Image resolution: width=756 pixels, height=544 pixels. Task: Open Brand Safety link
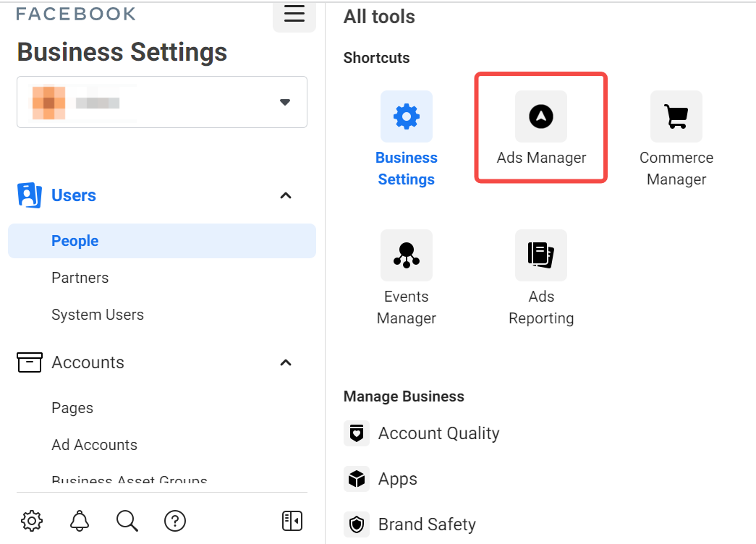click(427, 524)
